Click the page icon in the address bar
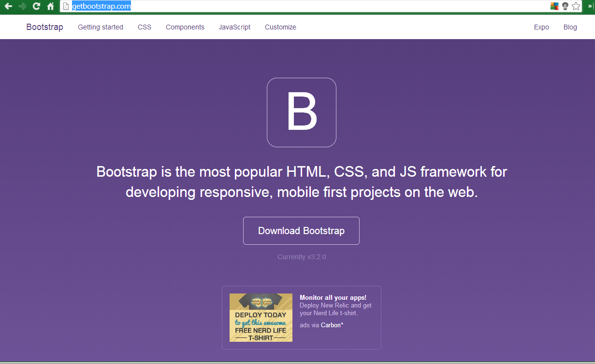The width and height of the screenshot is (595, 364). click(x=65, y=6)
